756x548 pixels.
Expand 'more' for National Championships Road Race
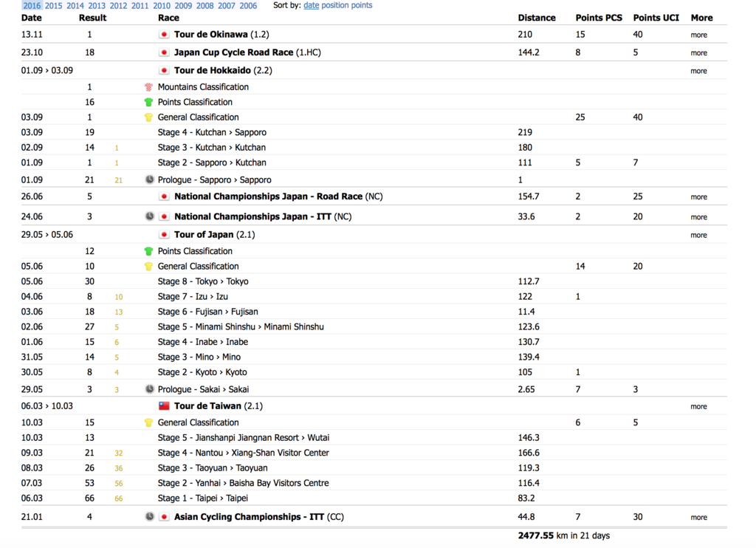click(x=698, y=197)
